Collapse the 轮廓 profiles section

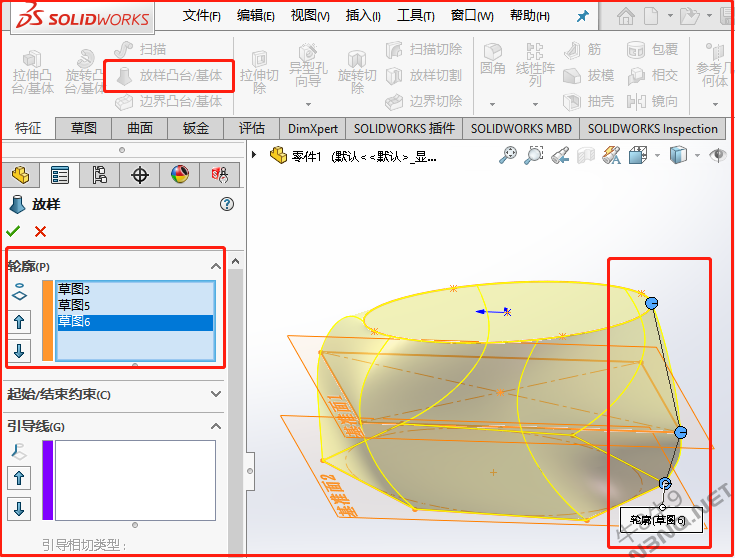[215, 266]
